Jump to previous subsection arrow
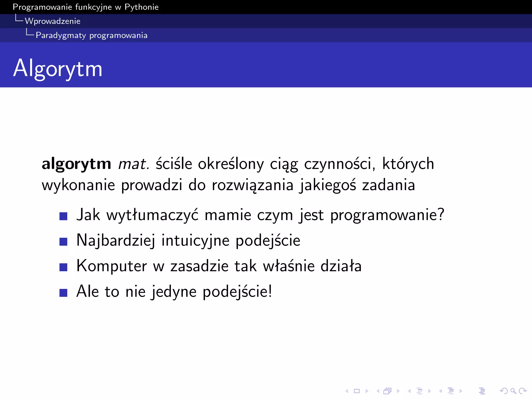 click(409, 391)
